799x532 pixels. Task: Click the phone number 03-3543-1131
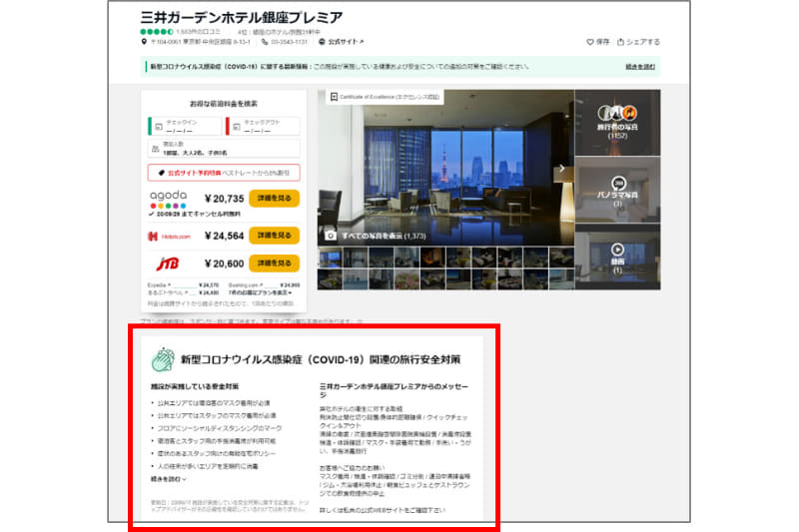(289, 42)
